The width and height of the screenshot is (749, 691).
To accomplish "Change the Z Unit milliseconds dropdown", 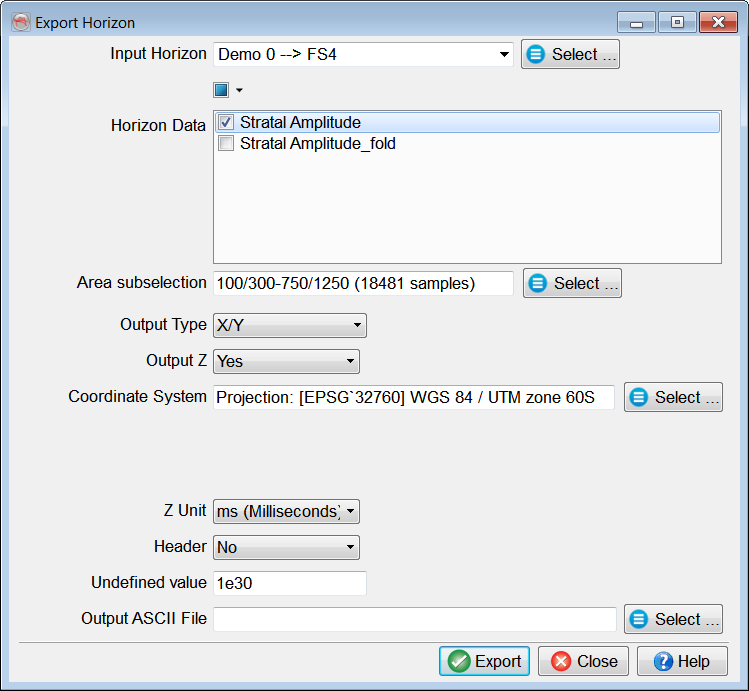I will [286, 512].
